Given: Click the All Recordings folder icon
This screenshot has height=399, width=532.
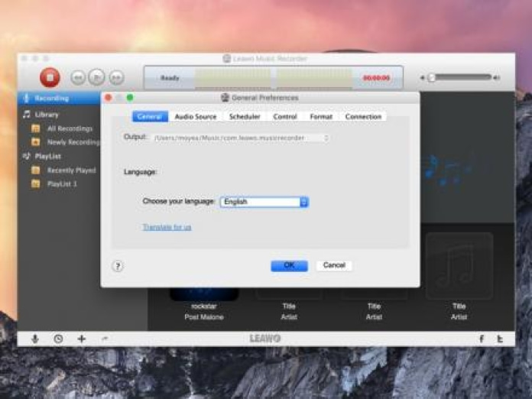Looking at the screenshot, I should tap(36, 128).
